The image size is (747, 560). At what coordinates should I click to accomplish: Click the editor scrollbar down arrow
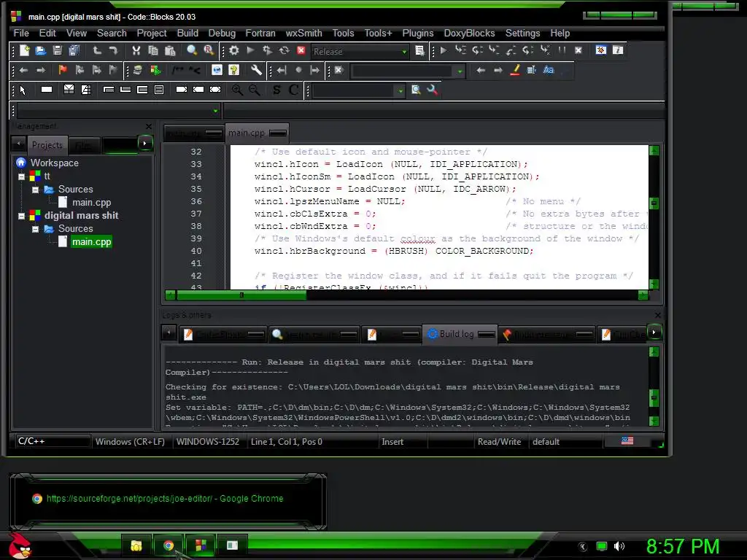[x=654, y=284]
